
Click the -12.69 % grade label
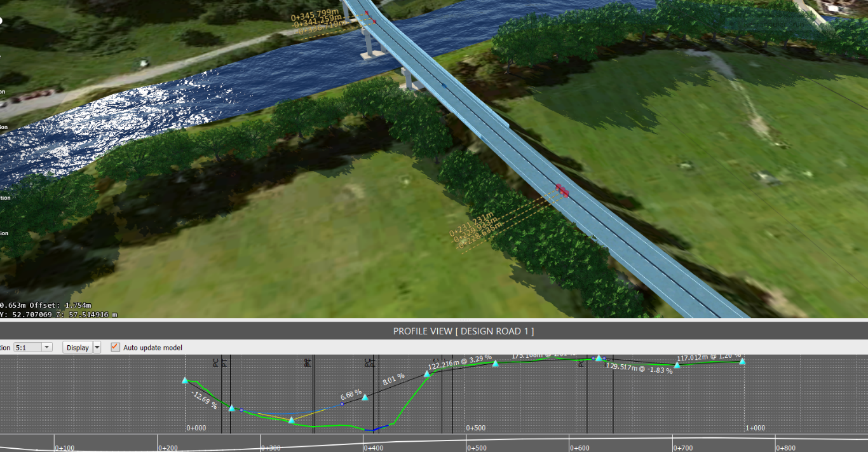tap(205, 401)
